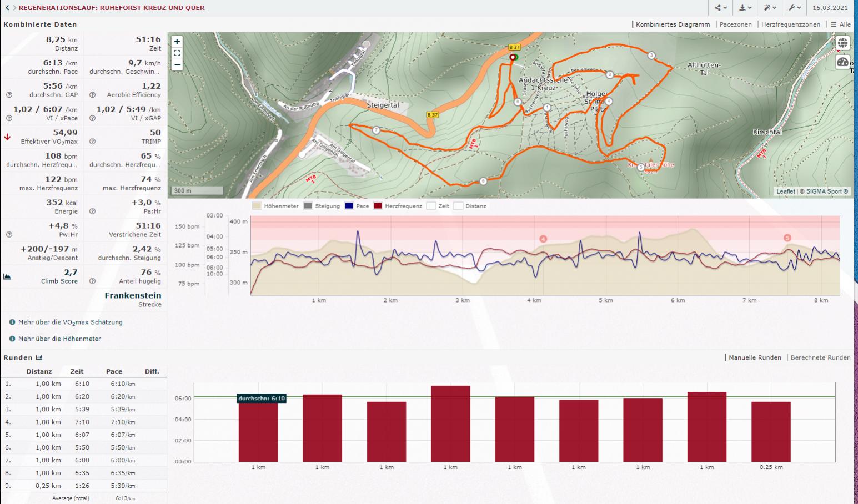
Task: Click the chart icon beside Runden
Action: tap(39, 357)
